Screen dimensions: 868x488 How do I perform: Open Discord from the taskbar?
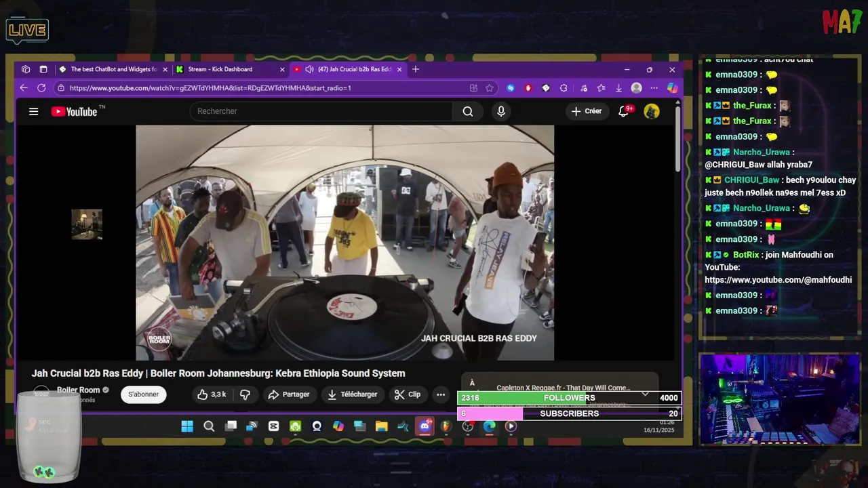point(425,426)
